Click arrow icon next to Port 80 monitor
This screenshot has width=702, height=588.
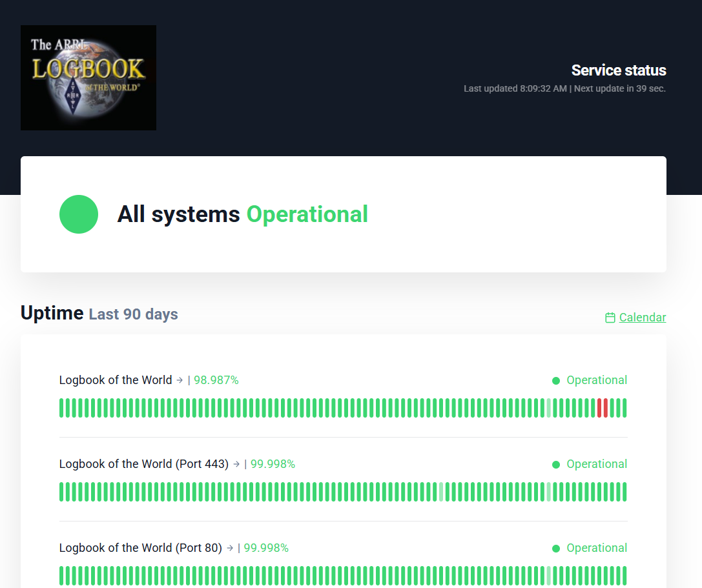click(230, 548)
